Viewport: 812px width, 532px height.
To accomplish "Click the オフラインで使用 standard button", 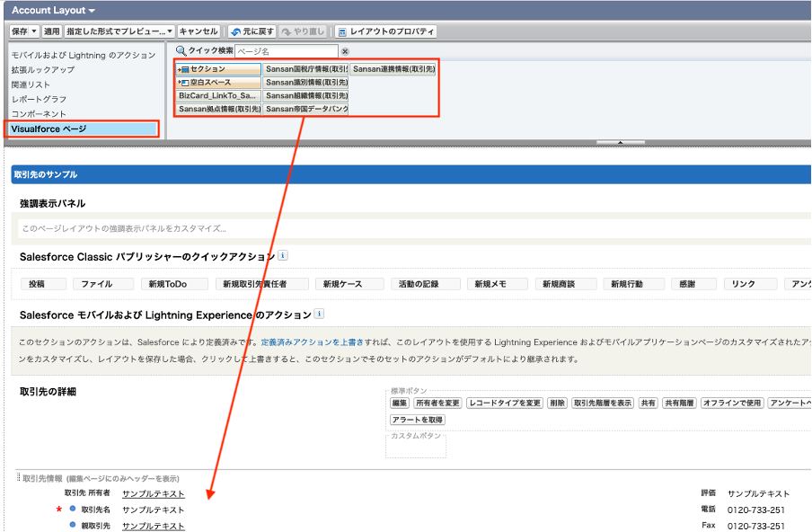I will [732, 403].
